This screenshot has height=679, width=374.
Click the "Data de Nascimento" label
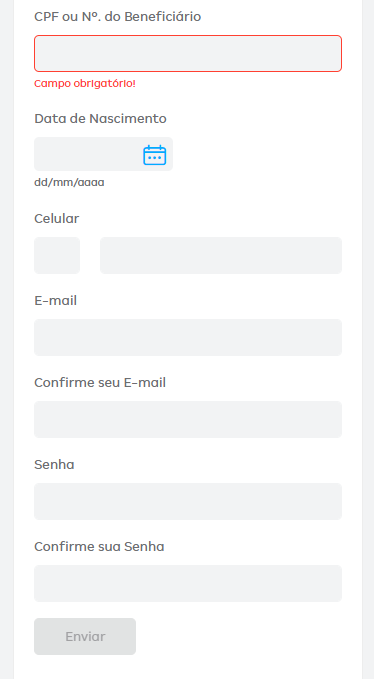[x=100, y=119]
